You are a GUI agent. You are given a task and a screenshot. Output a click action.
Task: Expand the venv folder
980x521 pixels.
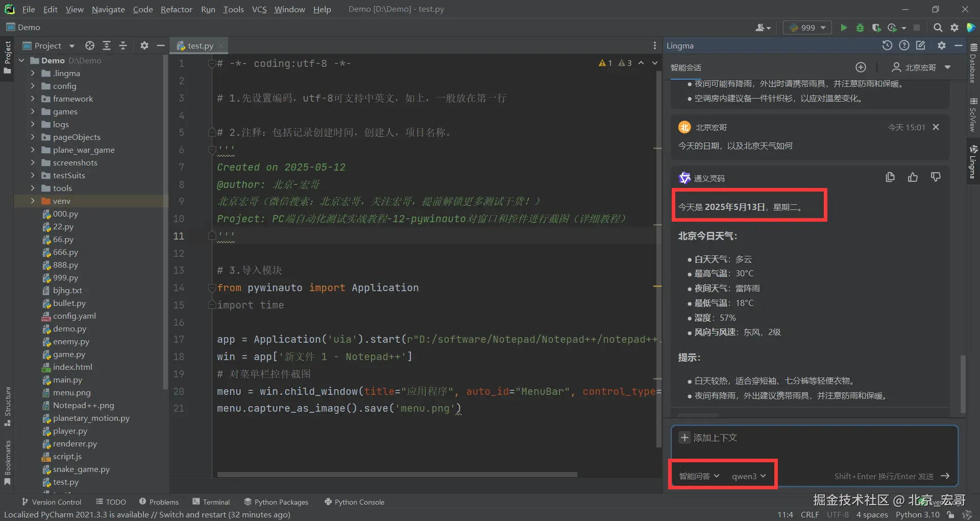coord(33,201)
